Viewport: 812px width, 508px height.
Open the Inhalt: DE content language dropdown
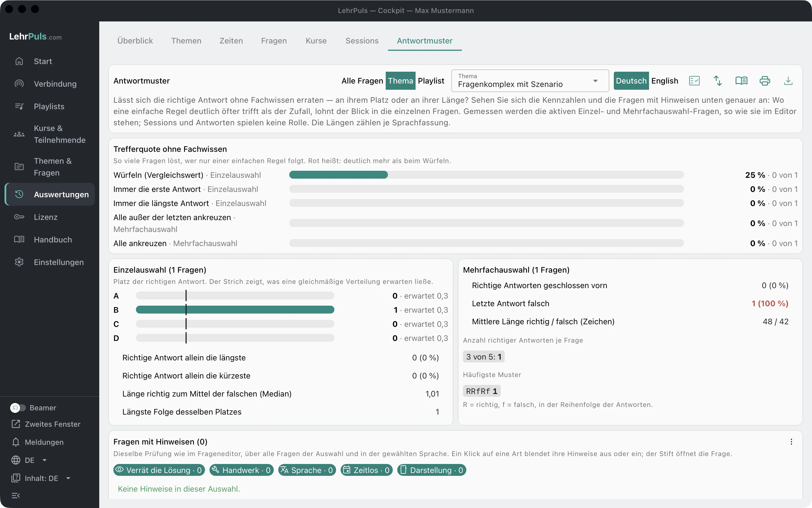41,478
